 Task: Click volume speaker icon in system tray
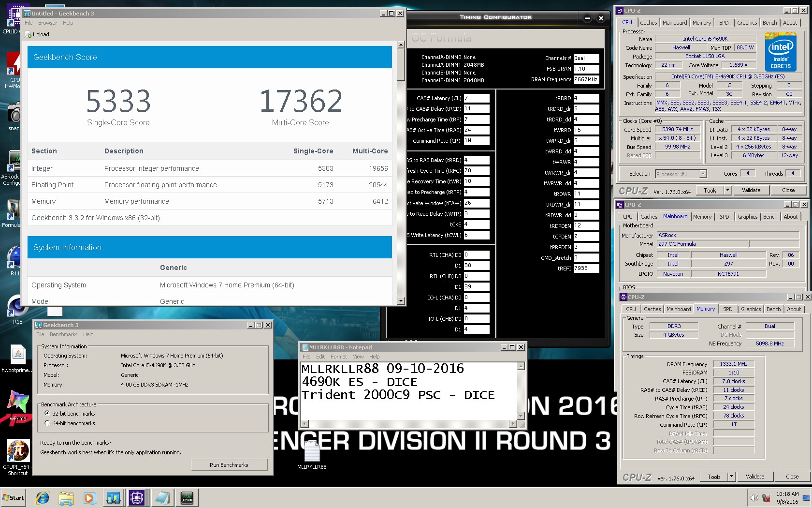point(754,497)
